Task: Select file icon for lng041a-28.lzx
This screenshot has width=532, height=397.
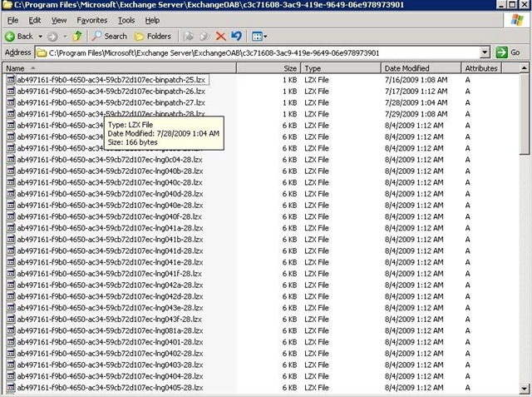Action: pyautogui.click(x=11, y=228)
